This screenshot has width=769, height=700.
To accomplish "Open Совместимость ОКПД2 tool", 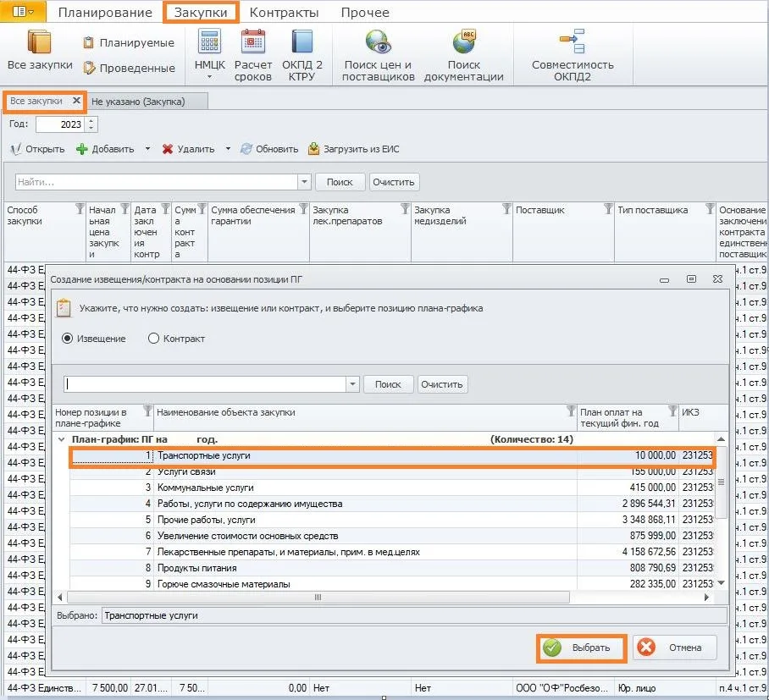I will (x=573, y=41).
